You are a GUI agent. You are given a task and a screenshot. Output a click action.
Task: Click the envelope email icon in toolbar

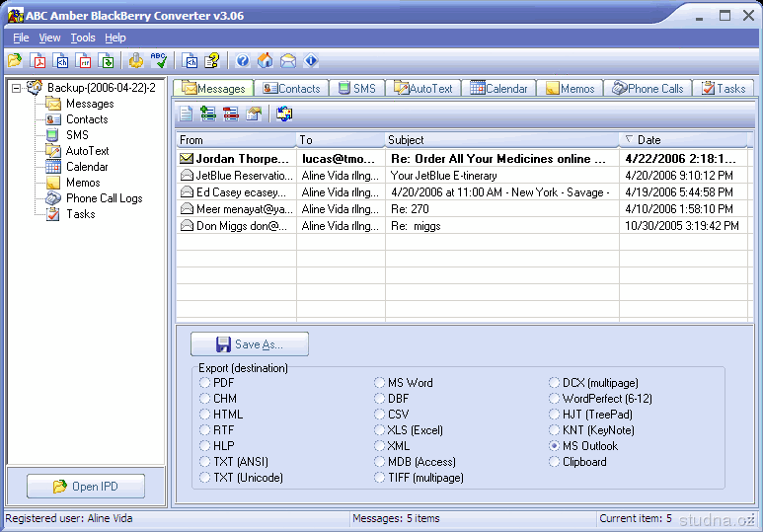288,61
